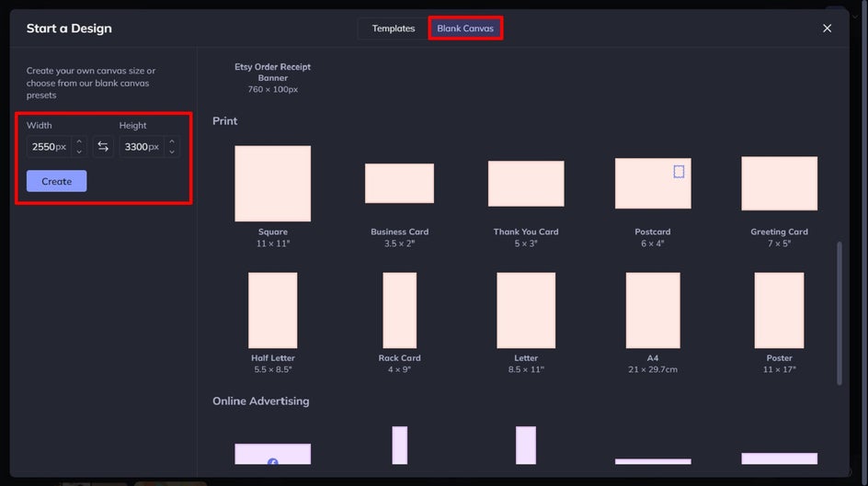Switch to the Templates tab
The image size is (868, 486).
point(393,28)
